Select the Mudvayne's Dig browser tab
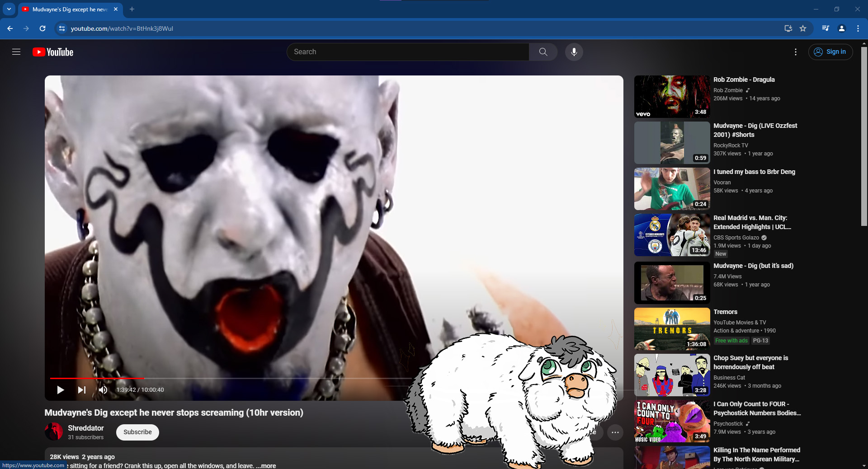 [68, 9]
